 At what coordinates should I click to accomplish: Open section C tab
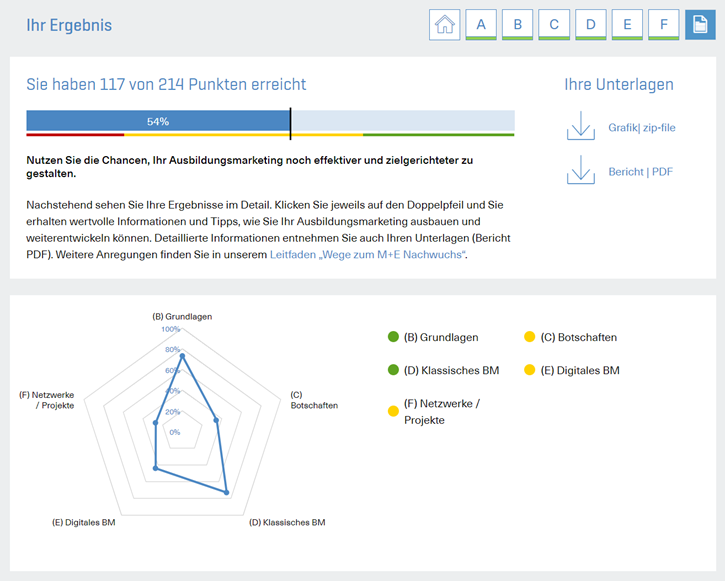point(554,25)
